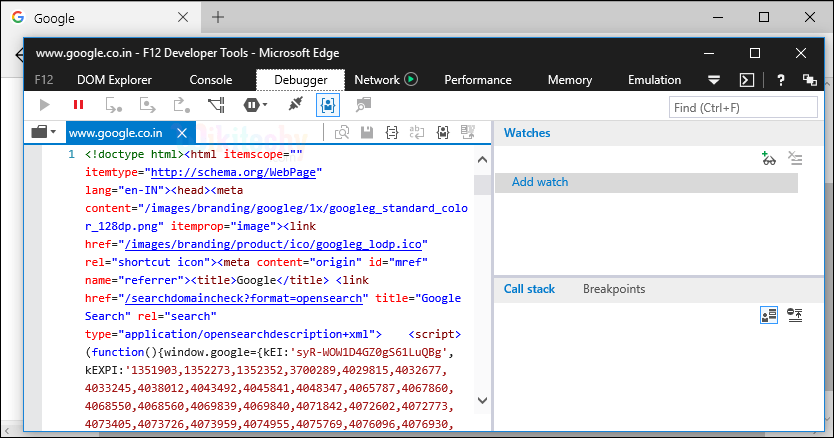Click the browser back arrow
This screenshot has height=438, width=834.
pos(20,55)
